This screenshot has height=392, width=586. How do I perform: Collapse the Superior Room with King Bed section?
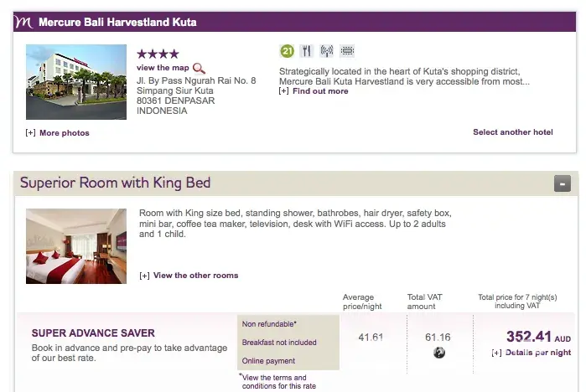[563, 183]
